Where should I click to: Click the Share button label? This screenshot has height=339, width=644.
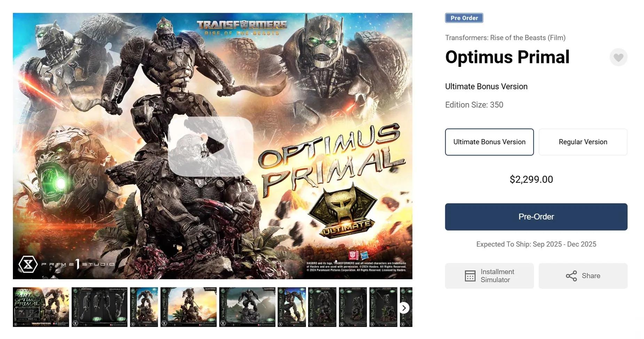point(591,276)
